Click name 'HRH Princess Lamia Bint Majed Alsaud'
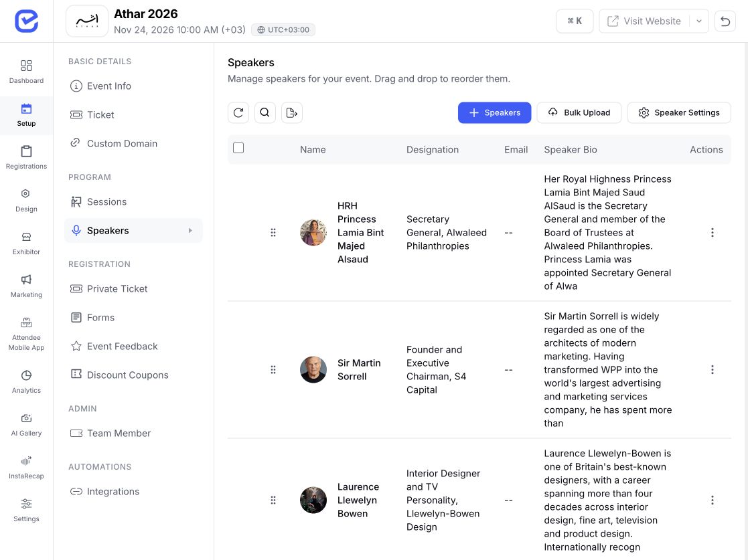Image resolution: width=748 pixels, height=560 pixels. click(361, 233)
